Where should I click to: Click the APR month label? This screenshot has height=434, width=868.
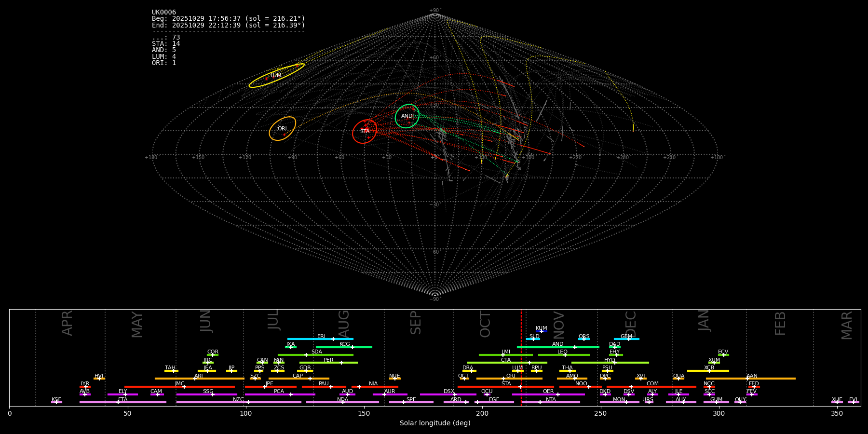(67, 323)
